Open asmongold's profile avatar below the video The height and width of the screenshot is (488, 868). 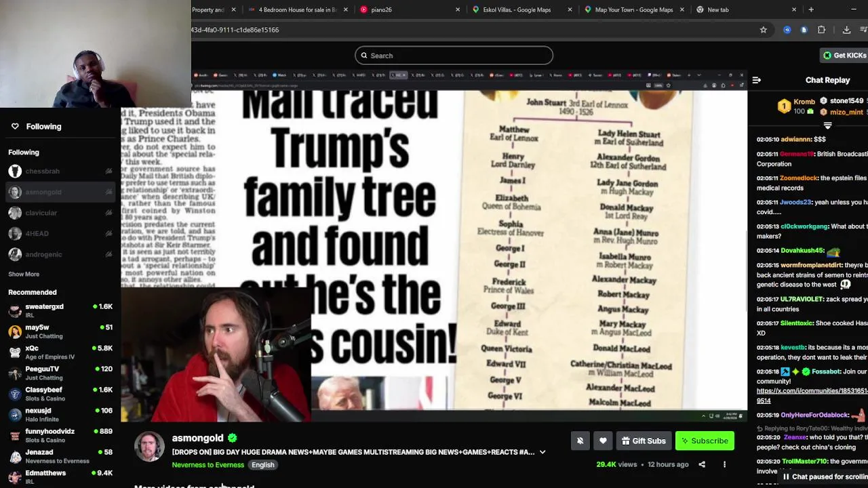coord(149,447)
